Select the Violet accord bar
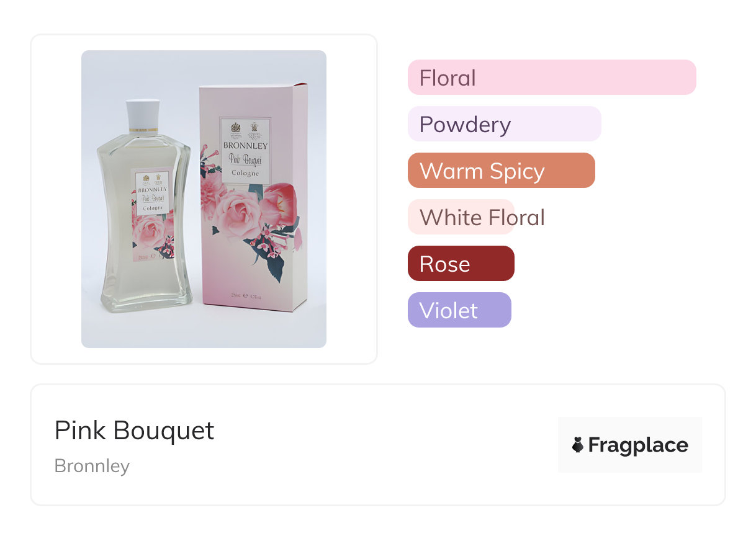The height and width of the screenshot is (536, 756). point(459,310)
